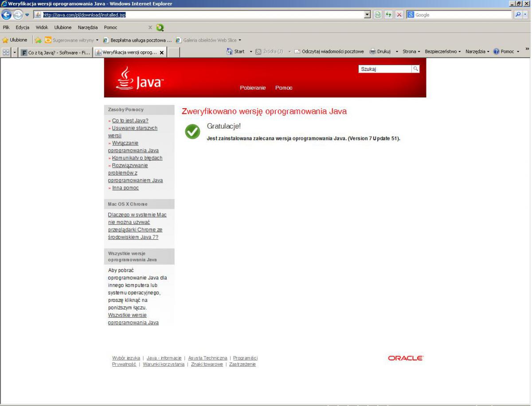The image size is (532, 406).
Task: Open Inna pomoc link
Action: (125, 188)
